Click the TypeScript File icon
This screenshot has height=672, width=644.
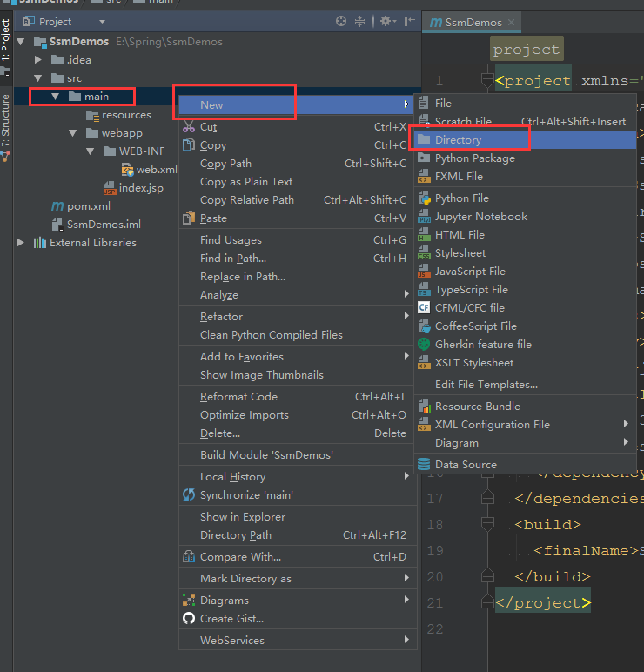click(x=424, y=290)
